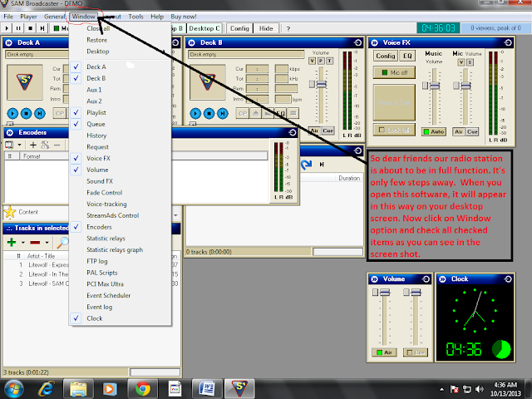Screen dimensions: 532x399
Task: Click the magnifier search tracks icon
Action: (x=63, y=242)
